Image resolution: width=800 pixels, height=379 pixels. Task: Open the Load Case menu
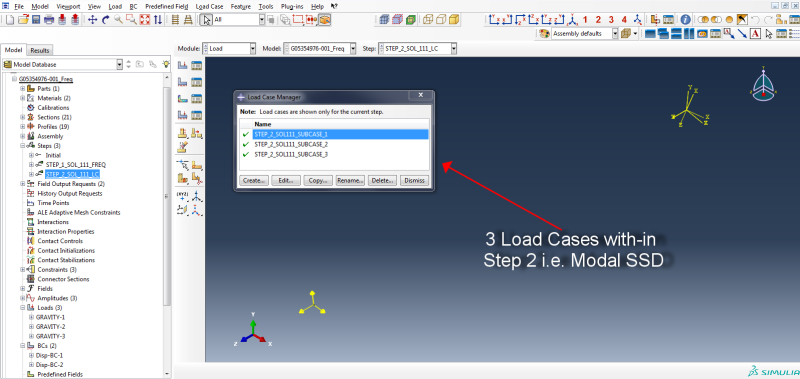[x=209, y=7]
